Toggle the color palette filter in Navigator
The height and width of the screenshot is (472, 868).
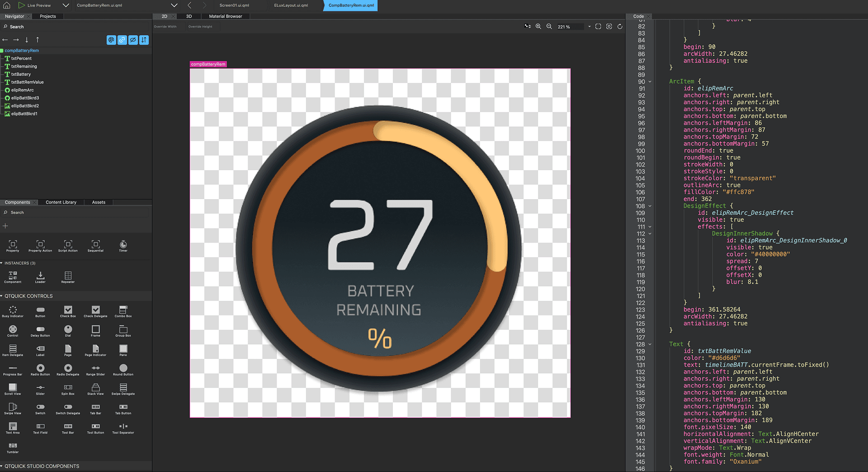click(x=111, y=40)
